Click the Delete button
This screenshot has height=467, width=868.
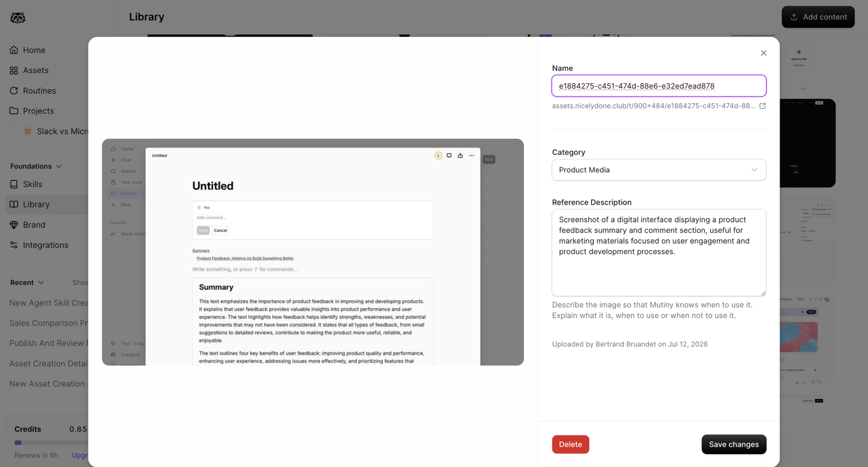pyautogui.click(x=571, y=445)
